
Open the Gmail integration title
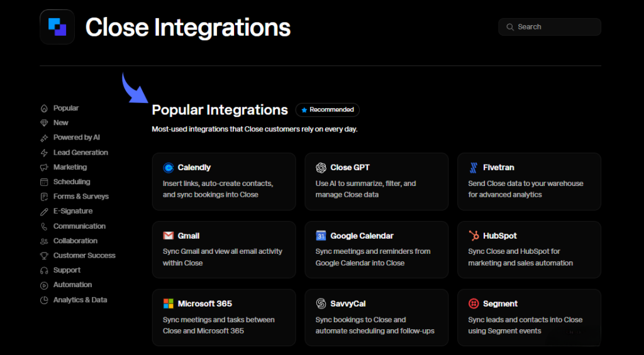click(189, 236)
